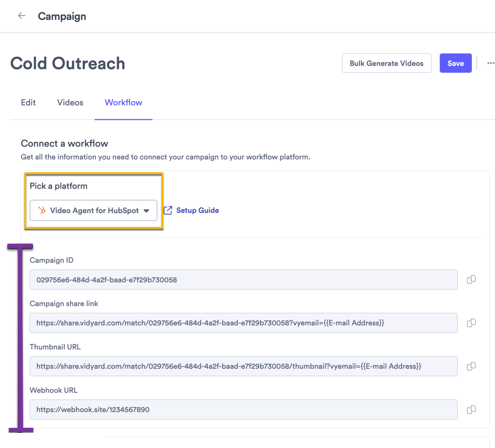
Task: Expand the Video Agent for HubSpot dropdown
Action: click(94, 210)
